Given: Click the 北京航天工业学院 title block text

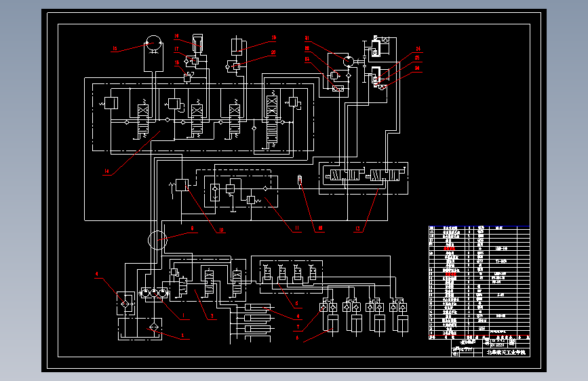Looking at the screenshot, I should pyautogui.click(x=506, y=353).
